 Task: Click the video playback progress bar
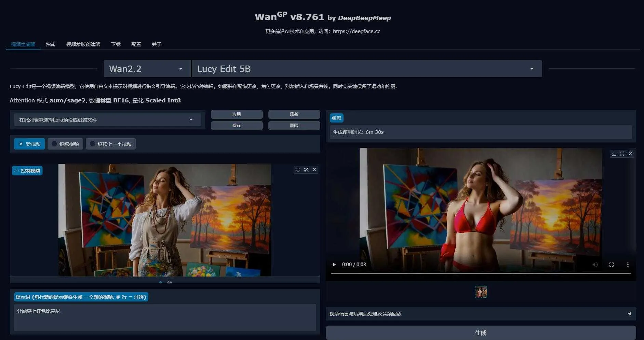[x=480, y=273]
